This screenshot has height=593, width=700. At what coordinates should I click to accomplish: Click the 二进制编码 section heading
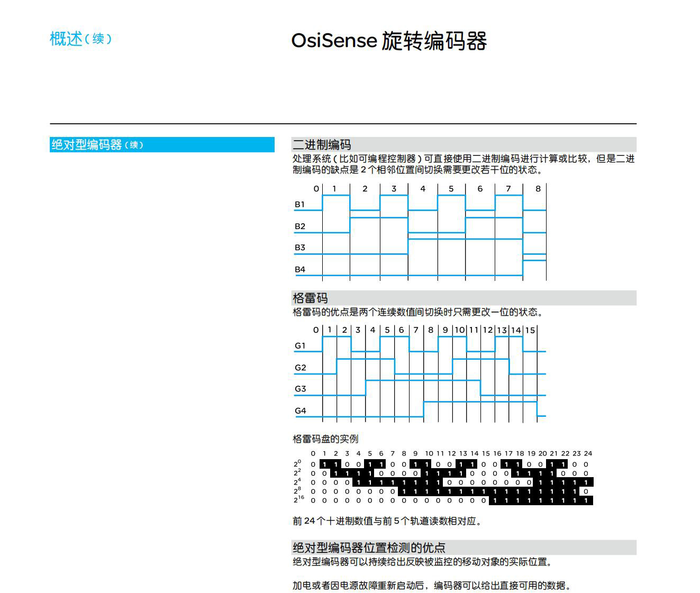[x=322, y=144]
